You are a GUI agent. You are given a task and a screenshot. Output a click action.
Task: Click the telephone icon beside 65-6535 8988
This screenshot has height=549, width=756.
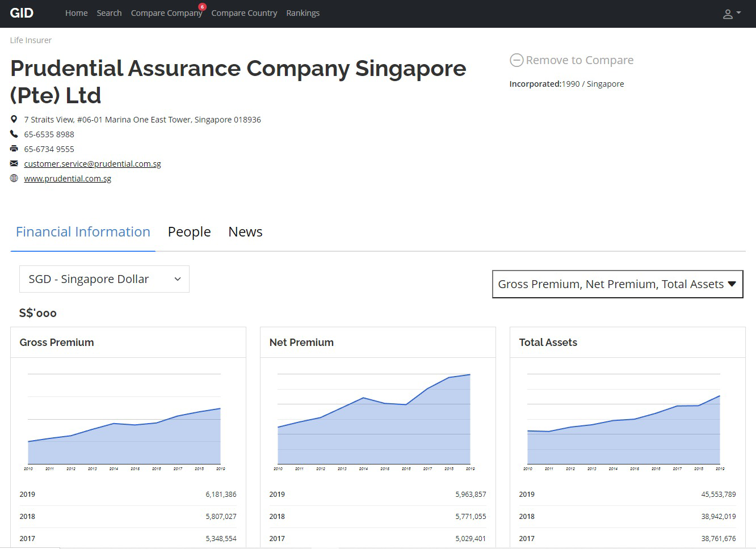14,134
